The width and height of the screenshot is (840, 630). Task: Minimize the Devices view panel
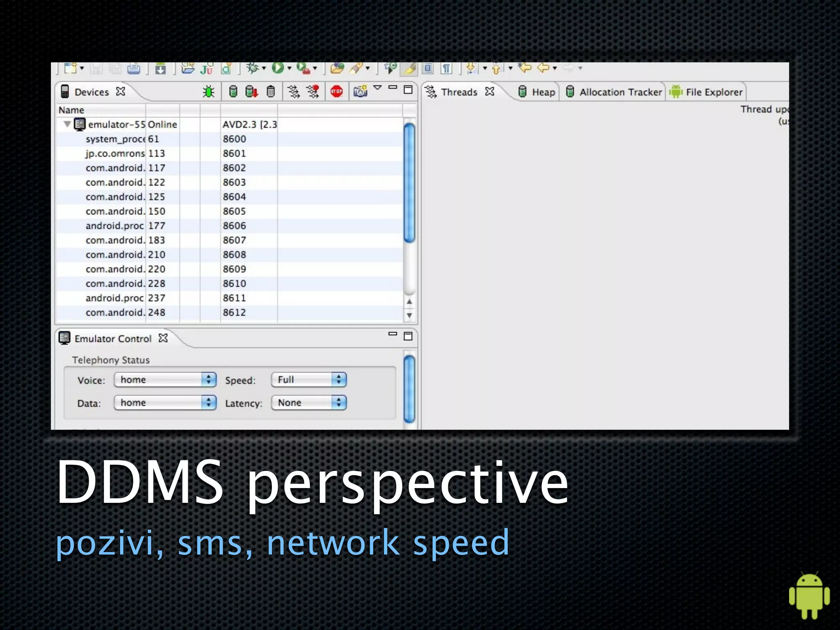pos(393,87)
